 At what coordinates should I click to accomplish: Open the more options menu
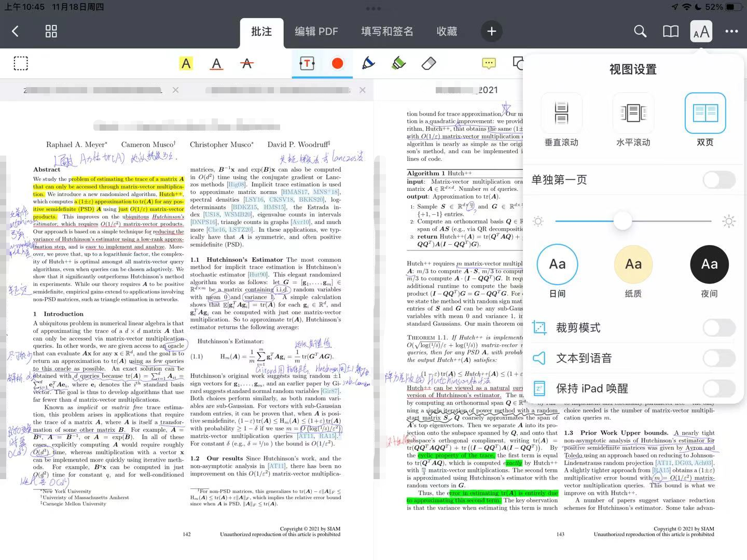[x=731, y=31]
